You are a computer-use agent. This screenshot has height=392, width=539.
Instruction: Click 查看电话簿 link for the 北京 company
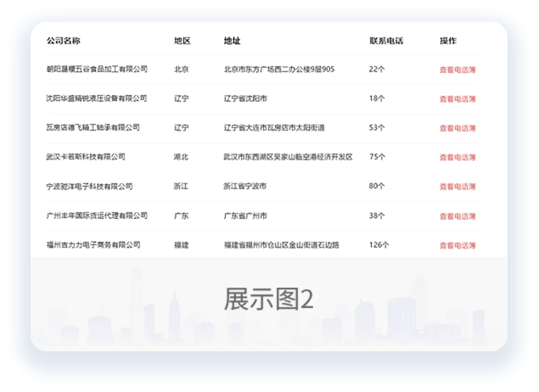point(457,70)
